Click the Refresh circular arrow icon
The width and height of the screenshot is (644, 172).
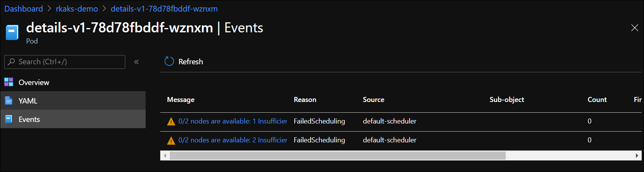169,62
